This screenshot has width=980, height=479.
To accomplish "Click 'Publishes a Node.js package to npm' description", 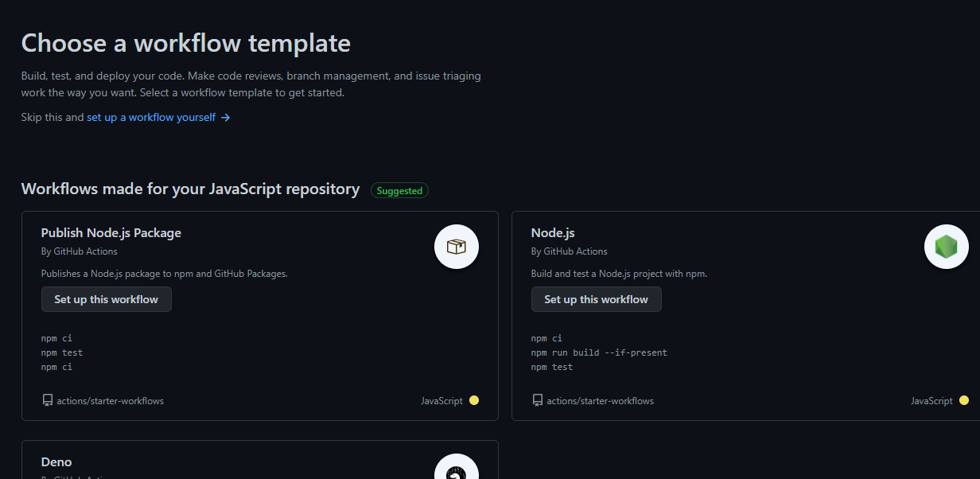I will tap(165, 274).
